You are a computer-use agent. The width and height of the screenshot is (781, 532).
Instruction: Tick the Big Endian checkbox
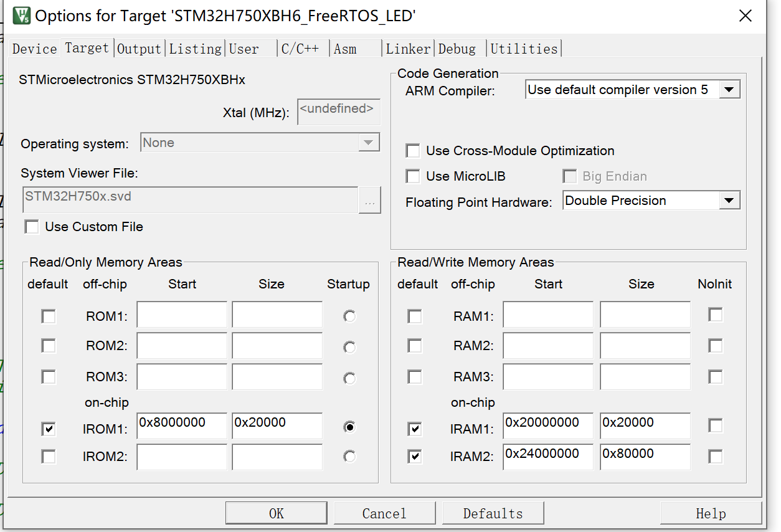[x=569, y=176]
